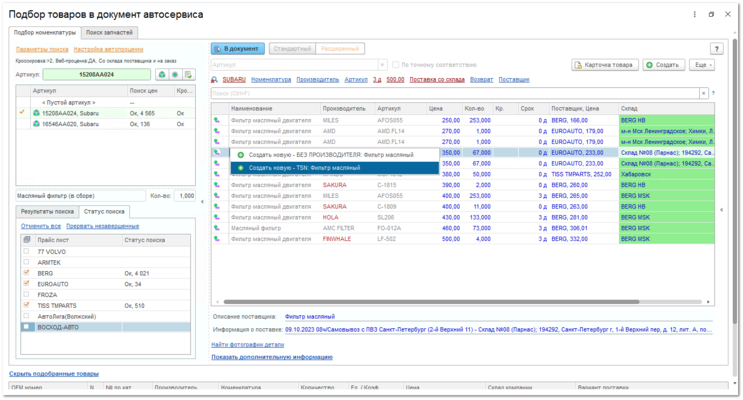The width and height of the screenshot is (743, 400).
Task: Click the row icon of the SAKURA C-1815 row
Action: 217,185
